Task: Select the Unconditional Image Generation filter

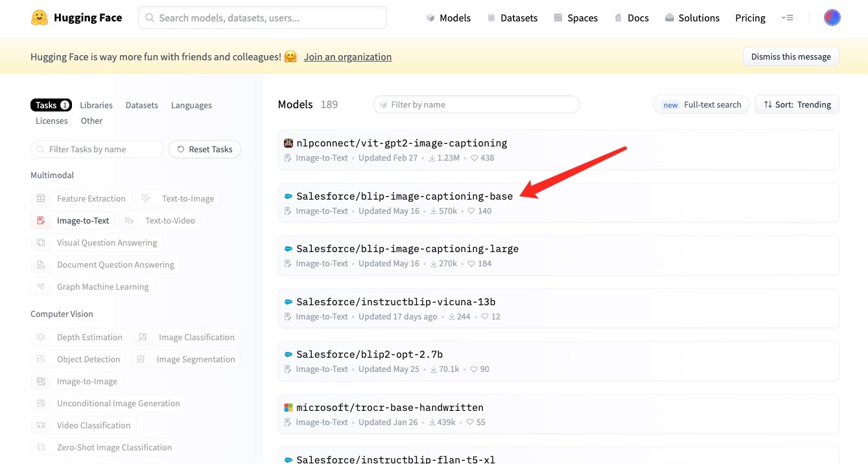Action: [x=108, y=403]
